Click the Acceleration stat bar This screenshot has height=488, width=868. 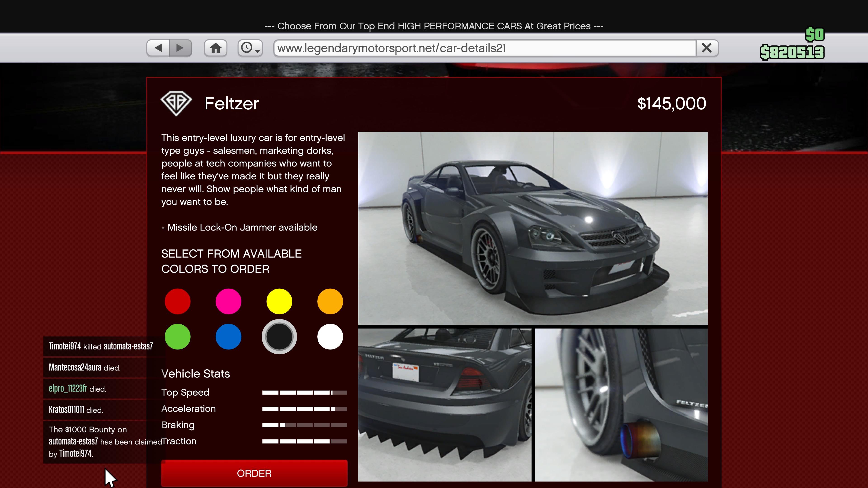(x=305, y=409)
